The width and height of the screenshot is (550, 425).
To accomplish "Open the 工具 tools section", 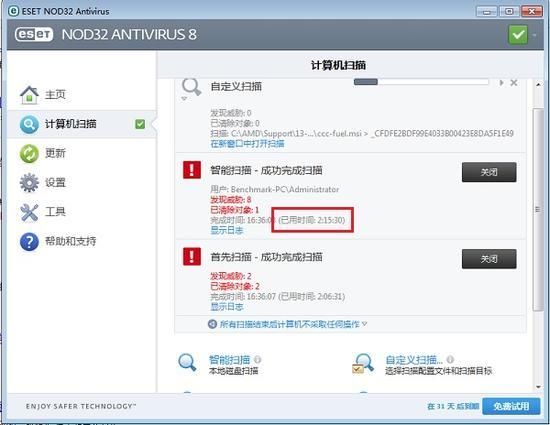I will (x=55, y=212).
